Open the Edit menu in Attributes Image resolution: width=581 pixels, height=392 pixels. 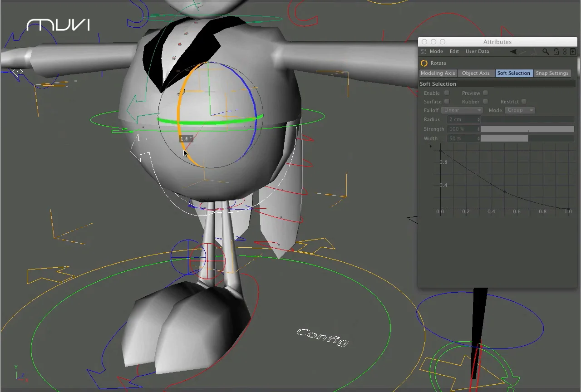pyautogui.click(x=454, y=52)
